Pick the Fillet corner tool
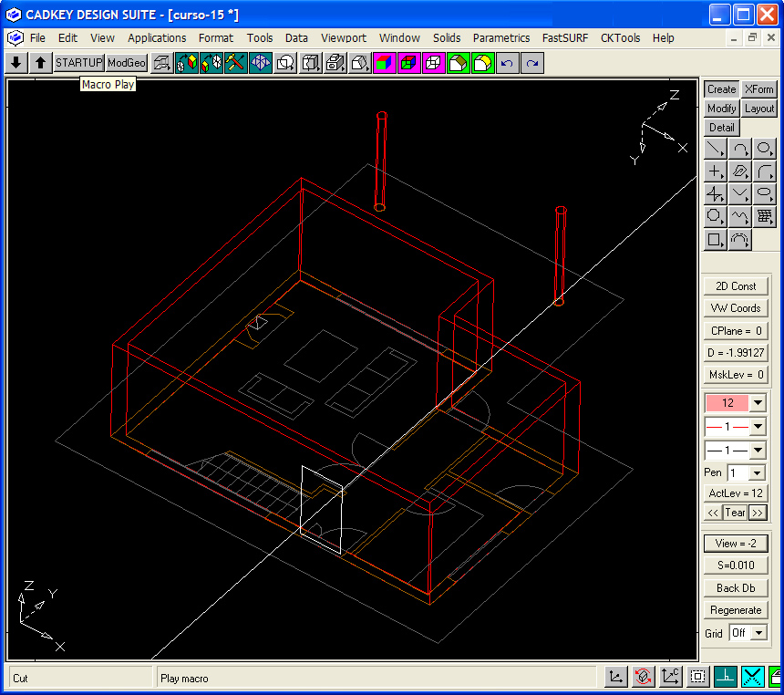The height and width of the screenshot is (695, 784). (765, 171)
